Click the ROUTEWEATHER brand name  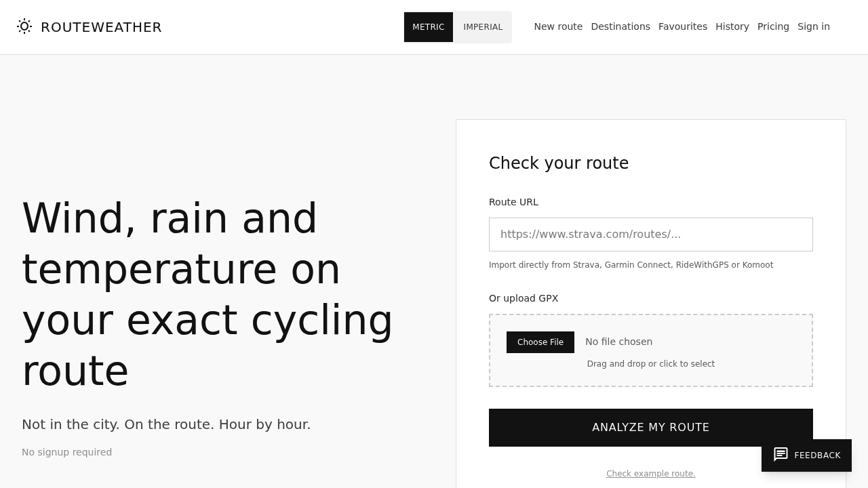(x=101, y=27)
